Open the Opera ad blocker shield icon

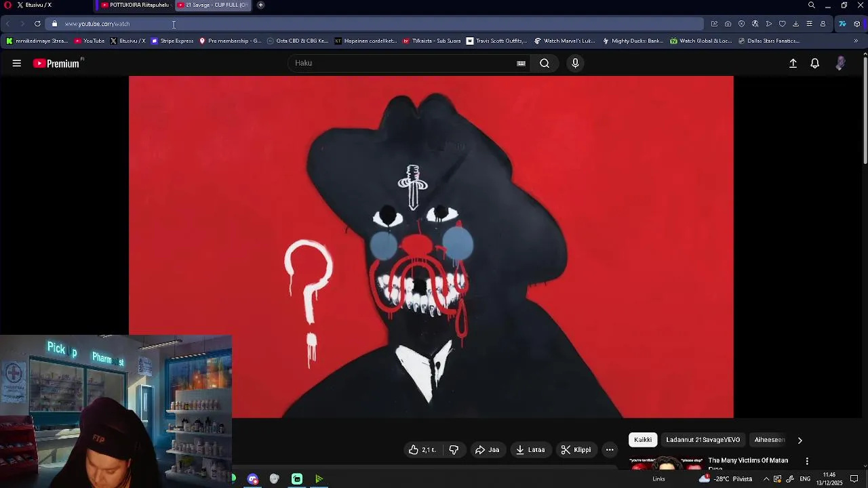pos(741,24)
